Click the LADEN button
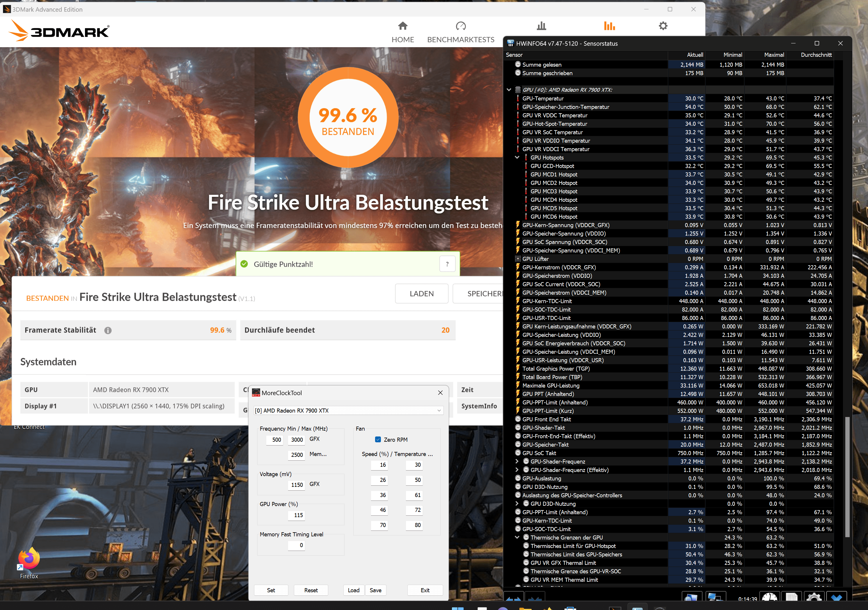 [422, 293]
